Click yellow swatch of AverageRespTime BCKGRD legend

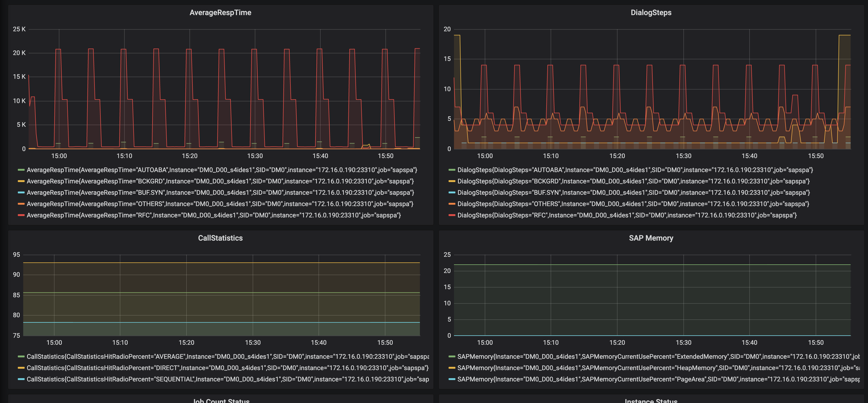pos(21,182)
